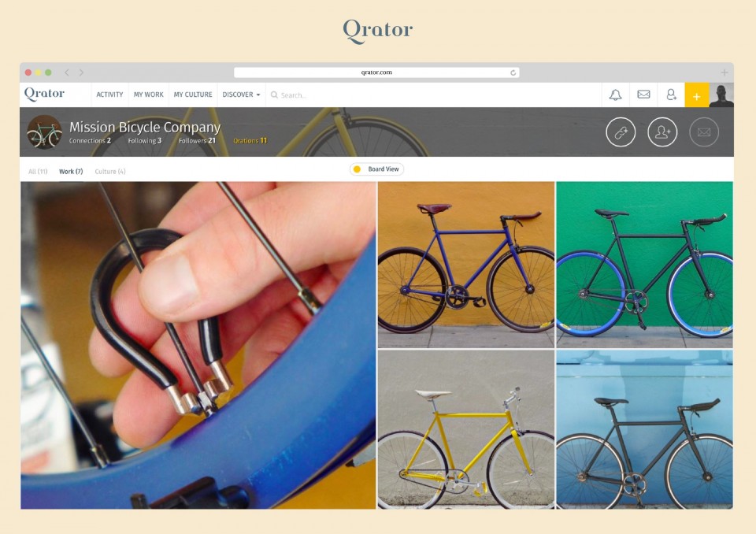Select the Culture (4) tab
756x534 pixels.
pyautogui.click(x=110, y=171)
